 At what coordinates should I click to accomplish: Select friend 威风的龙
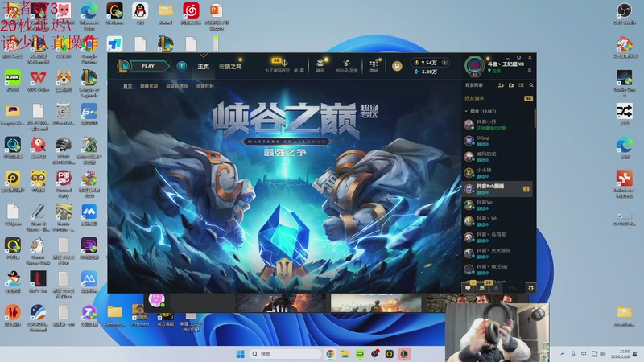coord(497,157)
